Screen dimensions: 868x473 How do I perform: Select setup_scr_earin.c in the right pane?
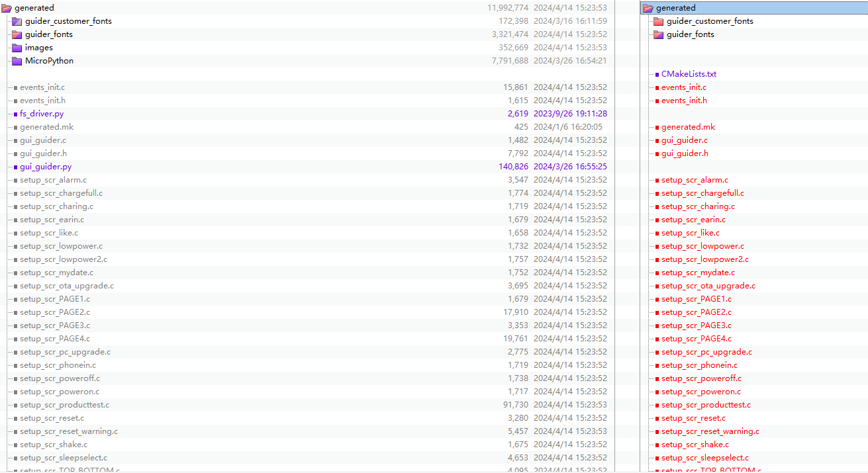[x=693, y=220]
